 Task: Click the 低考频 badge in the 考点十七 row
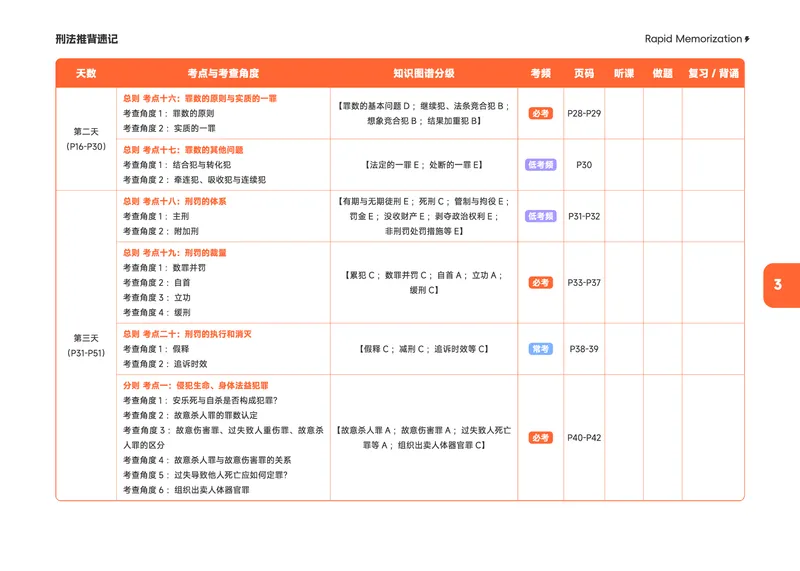pos(540,165)
